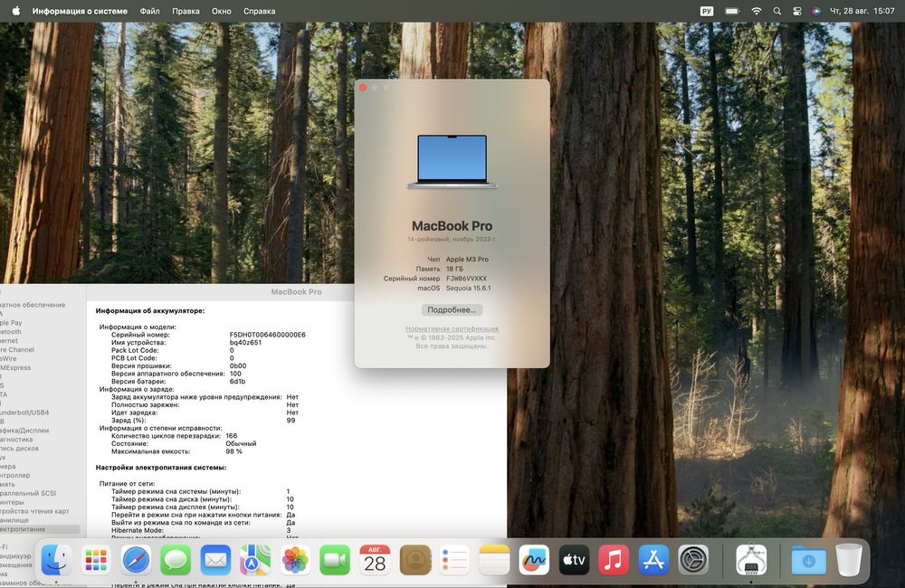The image size is (905, 588).
Task: Open the Downloads folder in the Dock
Action: point(808,560)
